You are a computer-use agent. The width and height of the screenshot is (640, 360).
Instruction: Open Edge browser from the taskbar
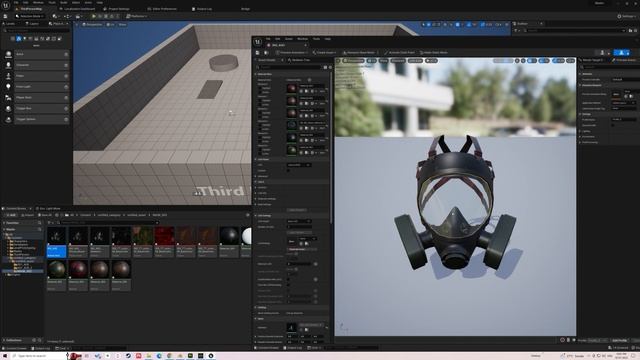click(159, 356)
